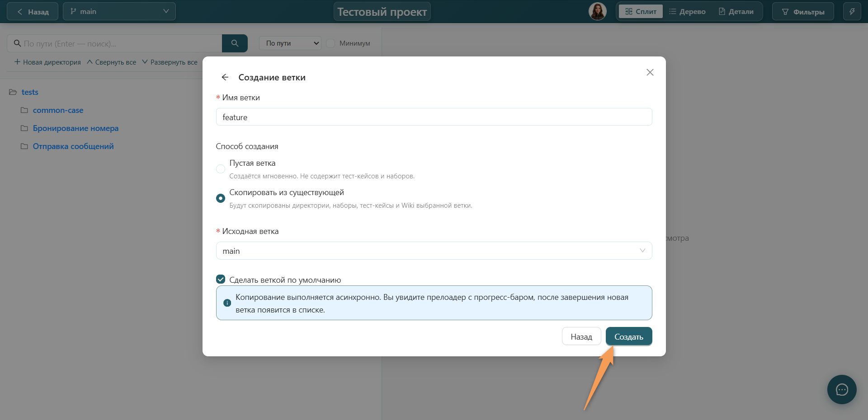Screen dimensions: 868x420
Task: Open the 'Исходная ветка' main dropdown
Action: (x=434, y=251)
